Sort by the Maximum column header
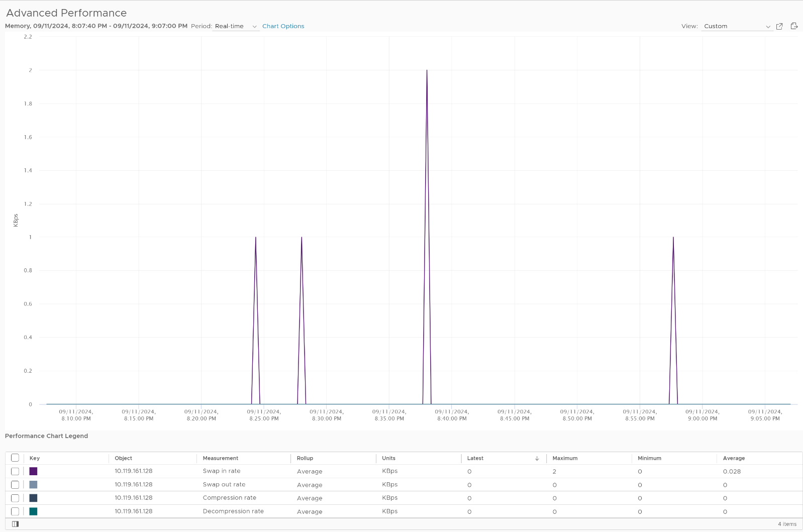803x532 pixels. 565,458
